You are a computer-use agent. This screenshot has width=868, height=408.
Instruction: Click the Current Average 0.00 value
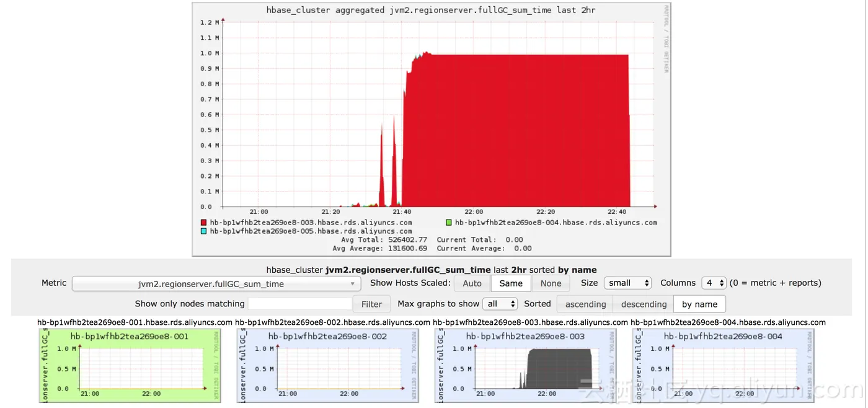click(523, 248)
